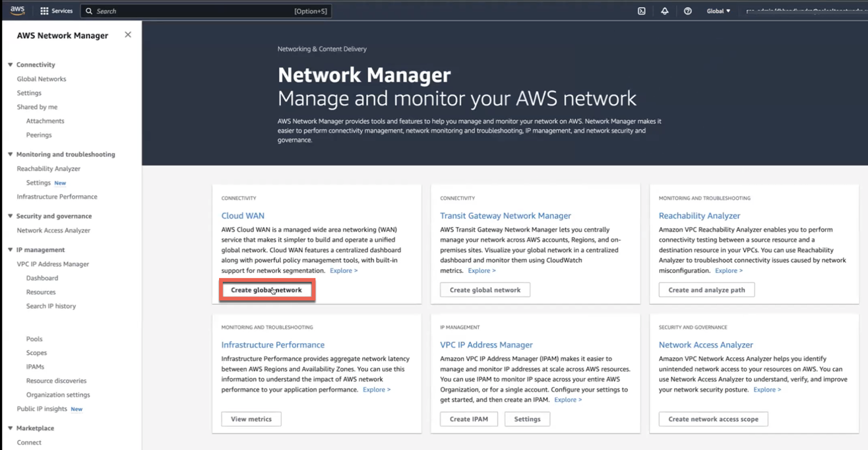Viewport: 868px width, 450px height.
Task: Click the View metrics button
Action: pos(251,419)
